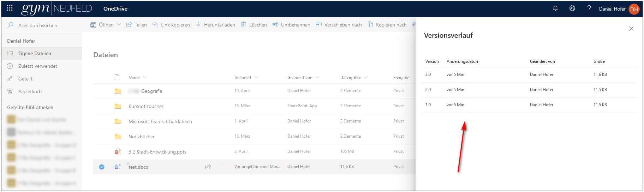Open the app launcher waffle icon
The width and height of the screenshot is (644, 192).
click(10, 8)
